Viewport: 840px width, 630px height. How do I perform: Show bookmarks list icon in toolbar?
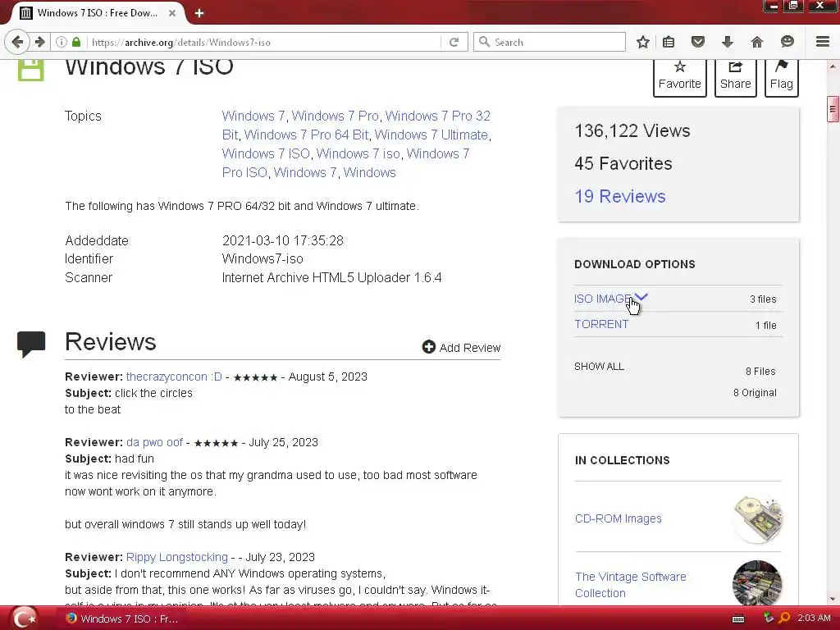coord(669,42)
